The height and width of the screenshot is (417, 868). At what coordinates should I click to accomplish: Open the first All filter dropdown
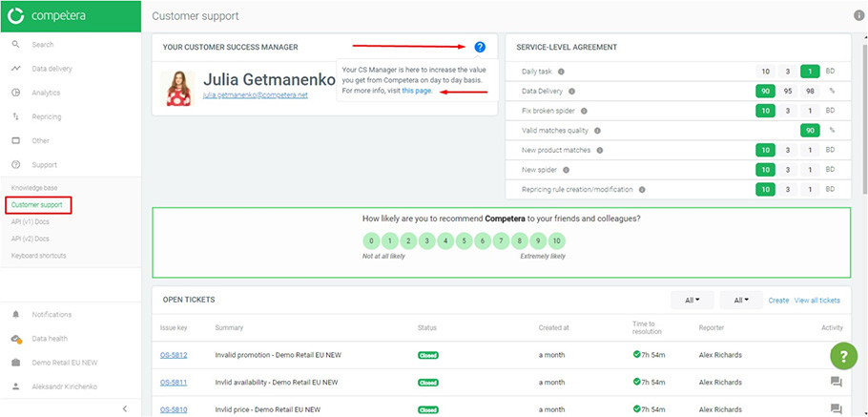click(x=692, y=301)
